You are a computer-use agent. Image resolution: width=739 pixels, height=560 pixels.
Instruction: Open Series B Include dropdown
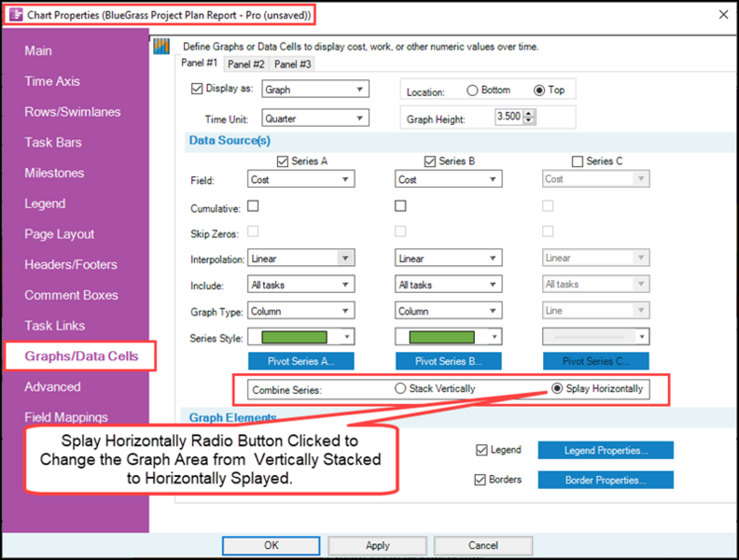[448, 285]
